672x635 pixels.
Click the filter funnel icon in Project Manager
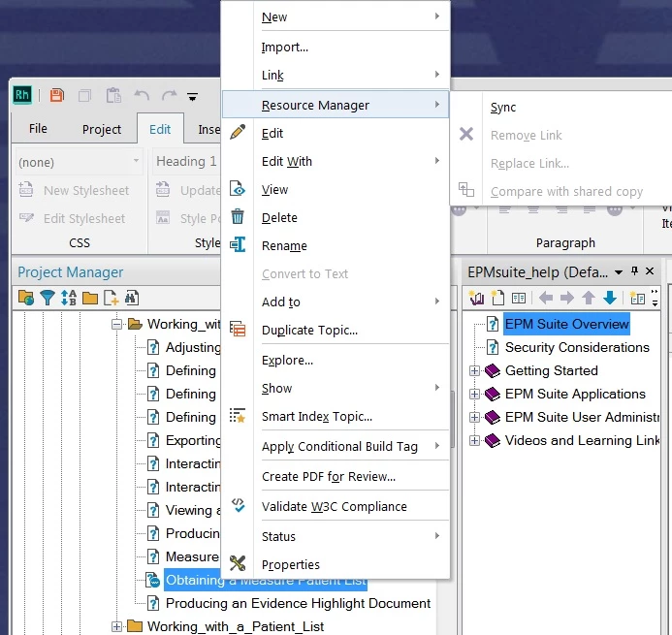click(x=48, y=298)
